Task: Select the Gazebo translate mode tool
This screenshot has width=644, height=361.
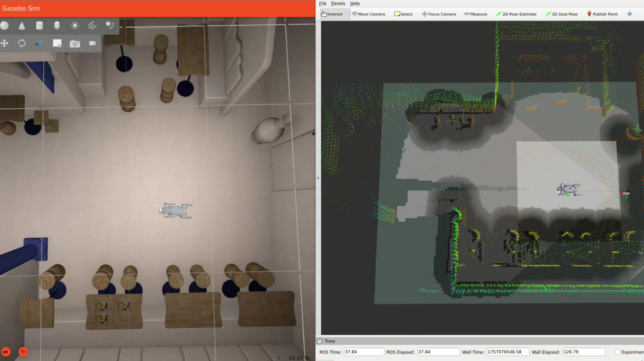Action: point(4,43)
